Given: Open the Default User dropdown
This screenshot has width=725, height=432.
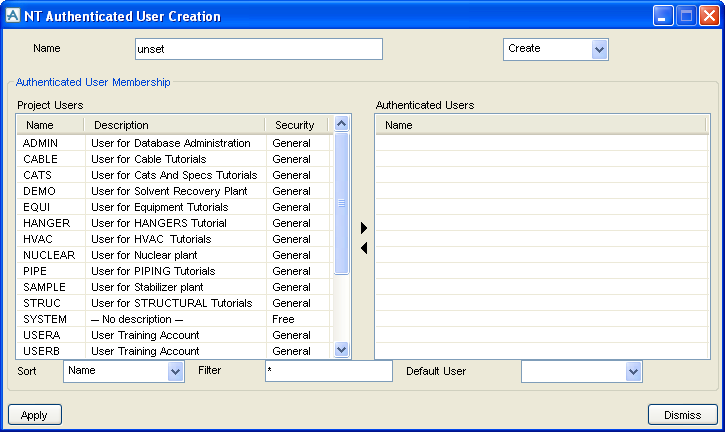Looking at the screenshot, I should click(633, 371).
